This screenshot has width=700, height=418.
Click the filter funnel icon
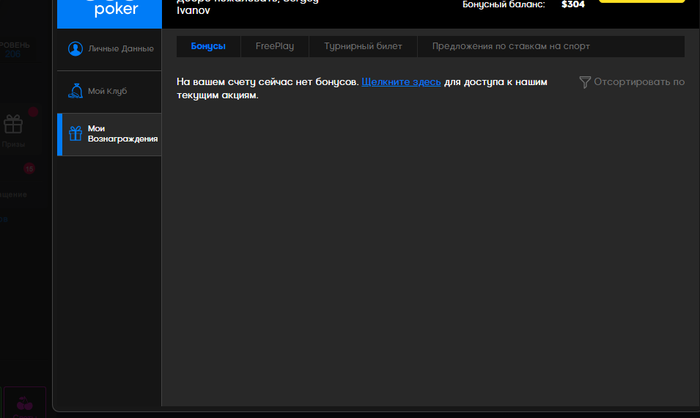585,82
